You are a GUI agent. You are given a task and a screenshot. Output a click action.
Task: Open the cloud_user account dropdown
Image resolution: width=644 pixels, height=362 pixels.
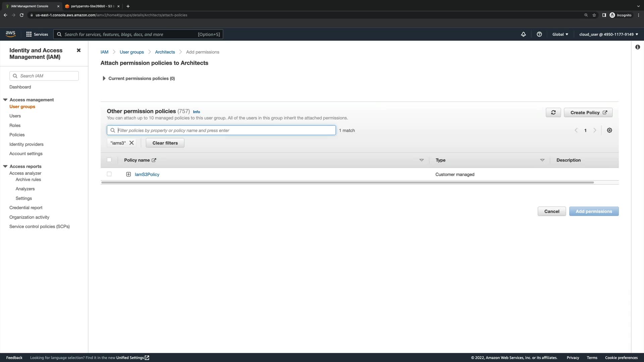(x=608, y=34)
